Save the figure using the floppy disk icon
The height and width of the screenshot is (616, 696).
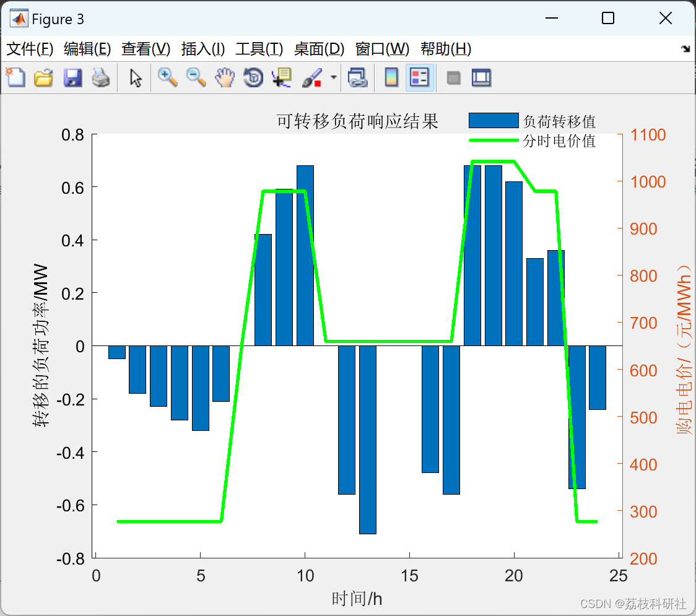72,77
